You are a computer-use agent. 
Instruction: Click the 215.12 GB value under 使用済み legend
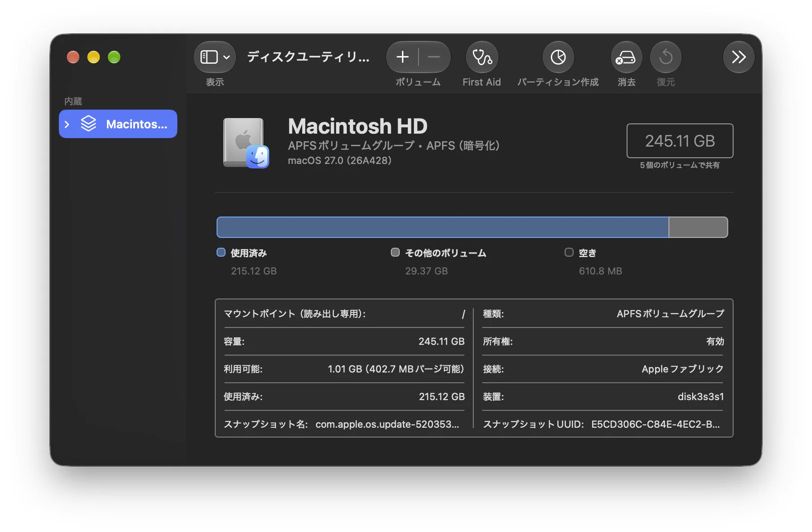point(254,271)
